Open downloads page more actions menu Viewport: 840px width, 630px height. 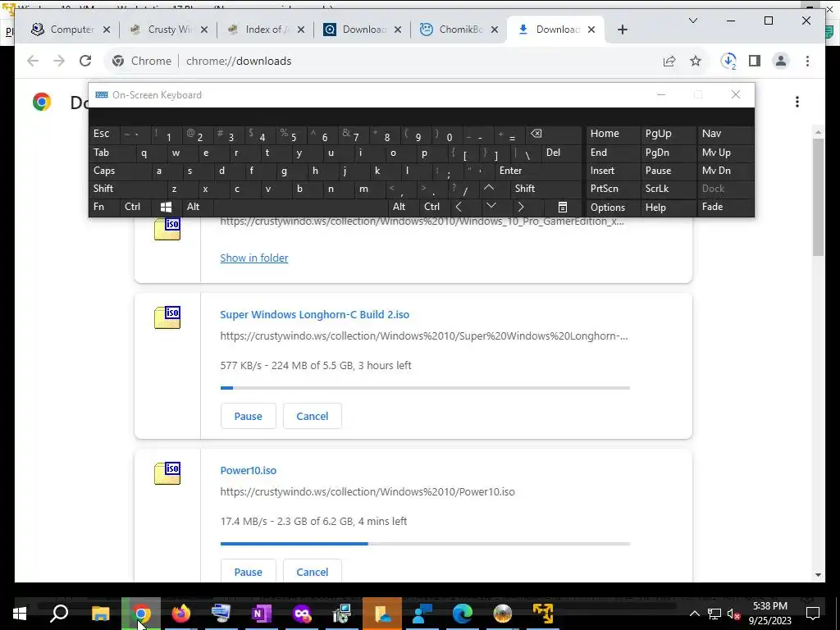(x=797, y=102)
